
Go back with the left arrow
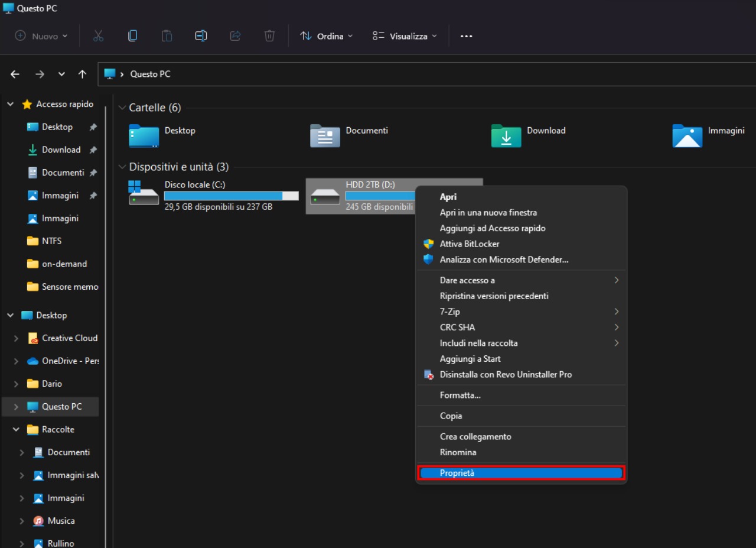tap(15, 74)
